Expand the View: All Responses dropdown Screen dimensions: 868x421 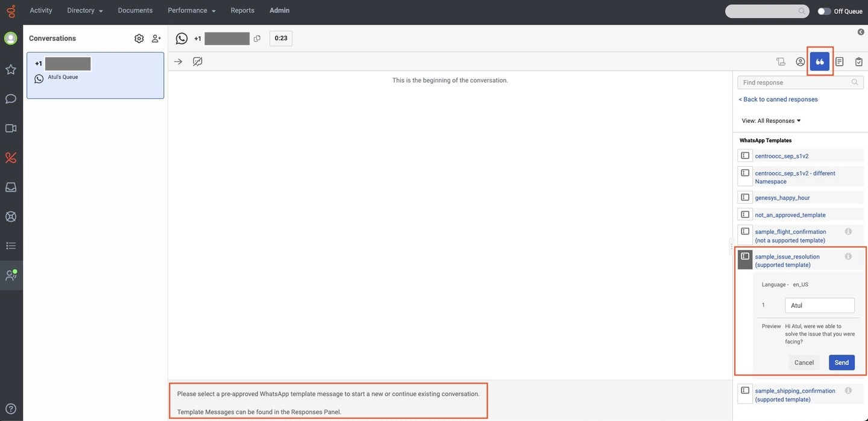pyautogui.click(x=771, y=120)
